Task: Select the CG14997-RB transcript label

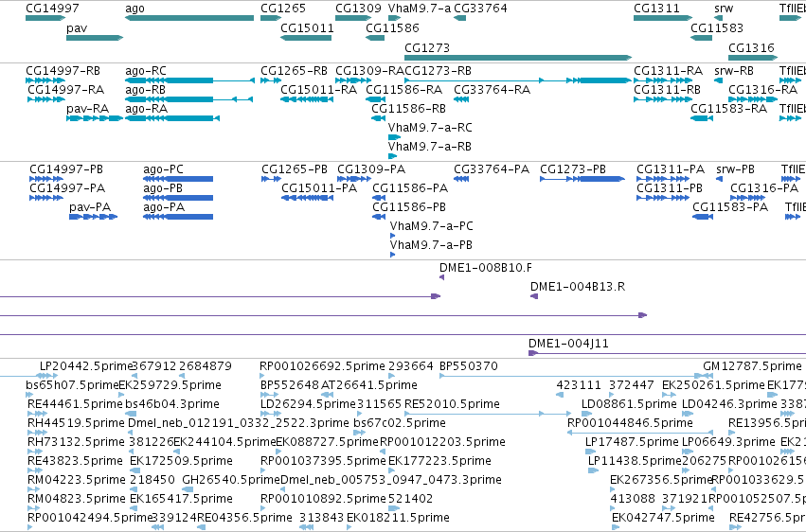Action: click(63, 70)
